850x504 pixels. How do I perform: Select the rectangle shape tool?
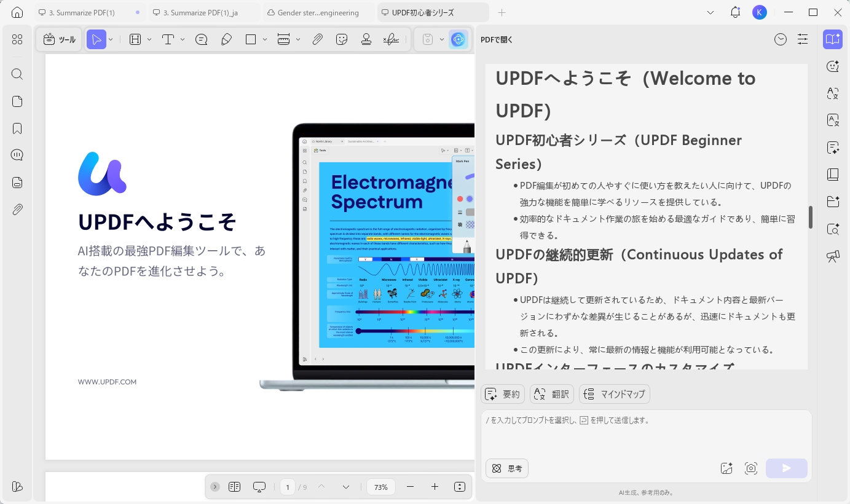click(x=251, y=40)
